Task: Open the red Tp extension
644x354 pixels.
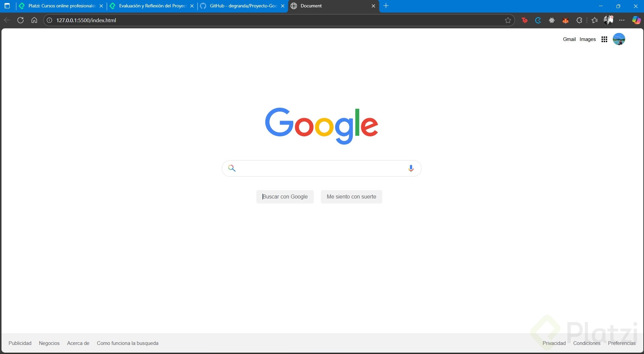Action: point(524,20)
